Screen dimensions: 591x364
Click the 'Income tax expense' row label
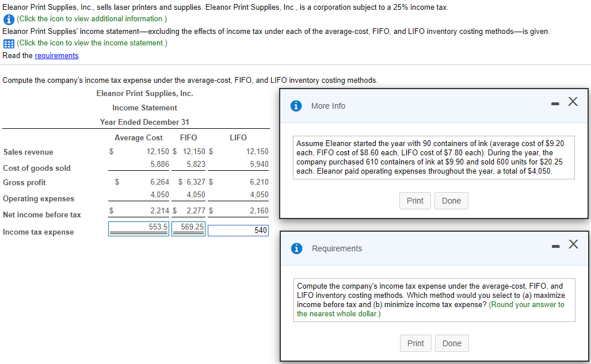click(39, 232)
